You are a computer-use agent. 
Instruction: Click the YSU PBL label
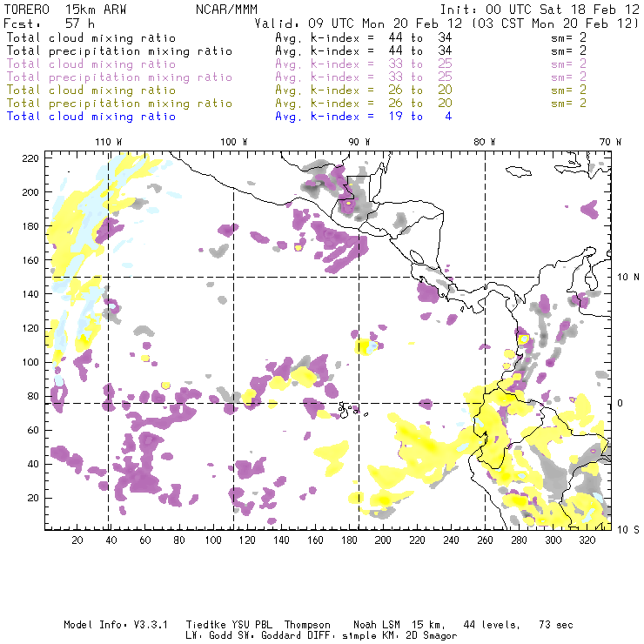252,625
